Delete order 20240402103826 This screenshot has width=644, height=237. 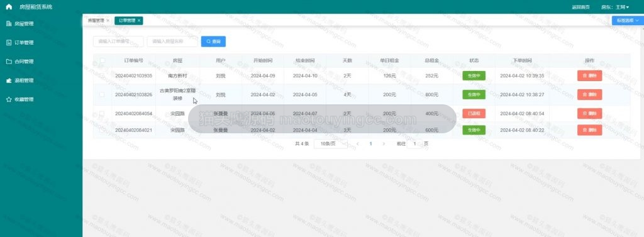589,94
